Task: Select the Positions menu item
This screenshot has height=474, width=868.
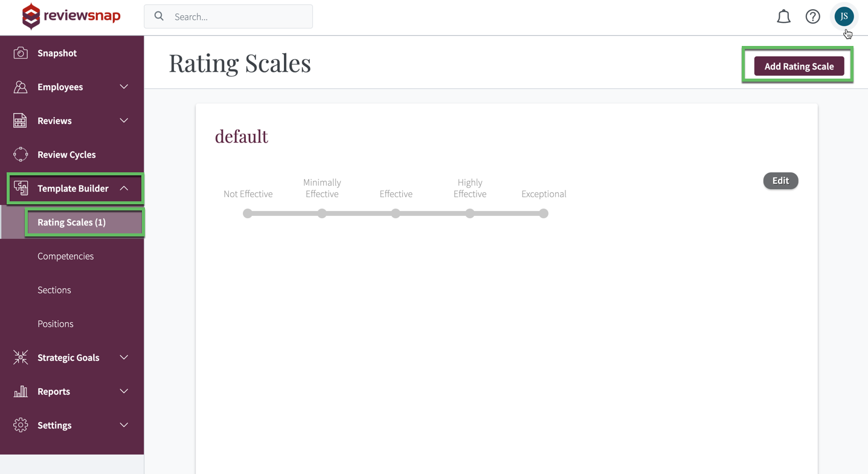Action: click(x=55, y=323)
